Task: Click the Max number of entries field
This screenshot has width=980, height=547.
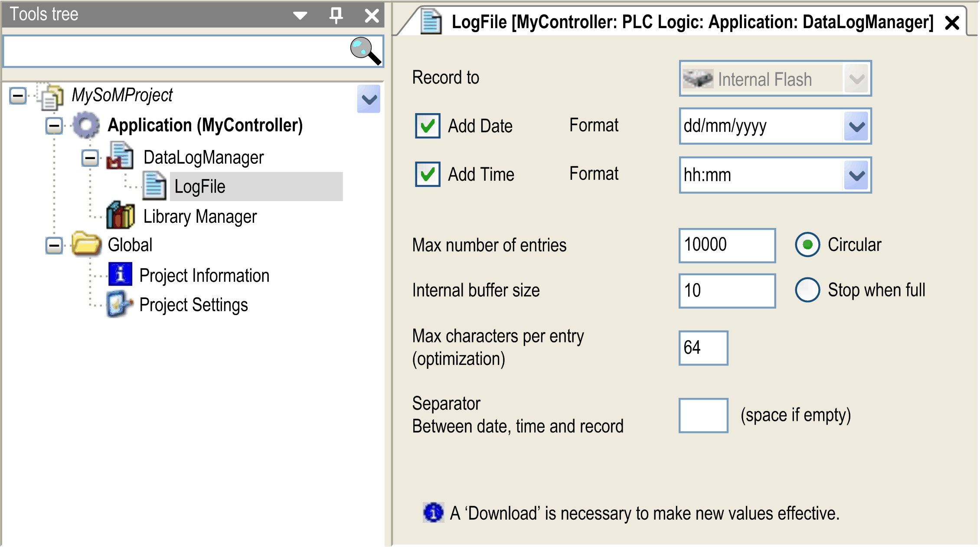Action: [x=727, y=245]
